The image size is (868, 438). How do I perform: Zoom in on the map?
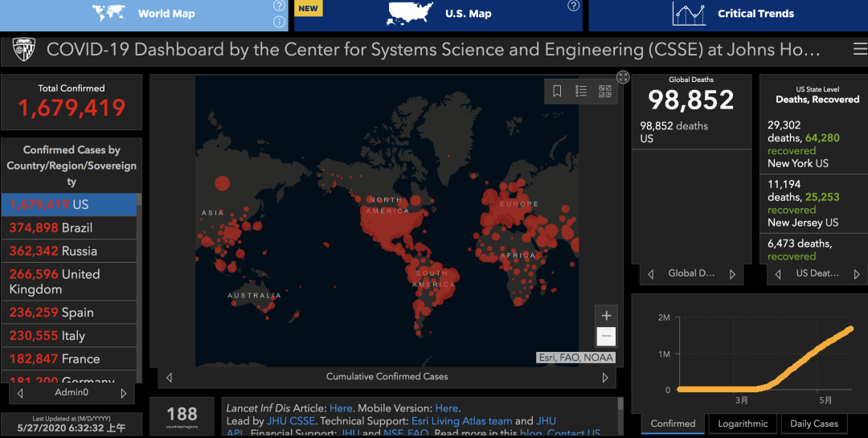click(606, 316)
